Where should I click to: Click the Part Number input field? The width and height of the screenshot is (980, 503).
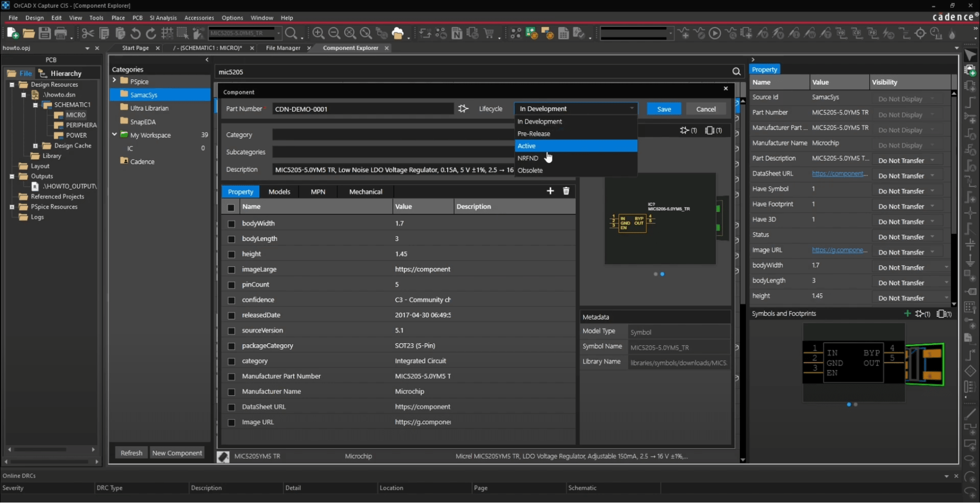point(363,109)
